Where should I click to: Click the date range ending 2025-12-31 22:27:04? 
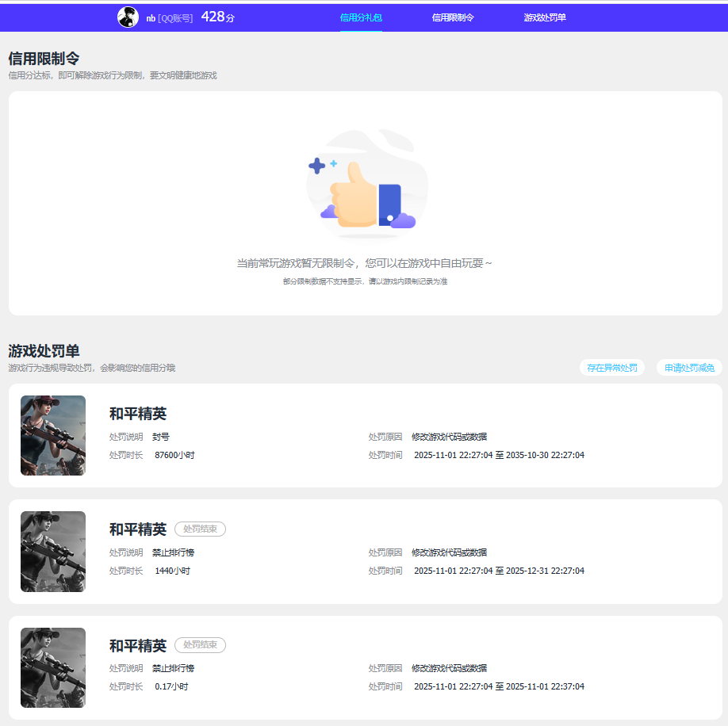coord(499,571)
